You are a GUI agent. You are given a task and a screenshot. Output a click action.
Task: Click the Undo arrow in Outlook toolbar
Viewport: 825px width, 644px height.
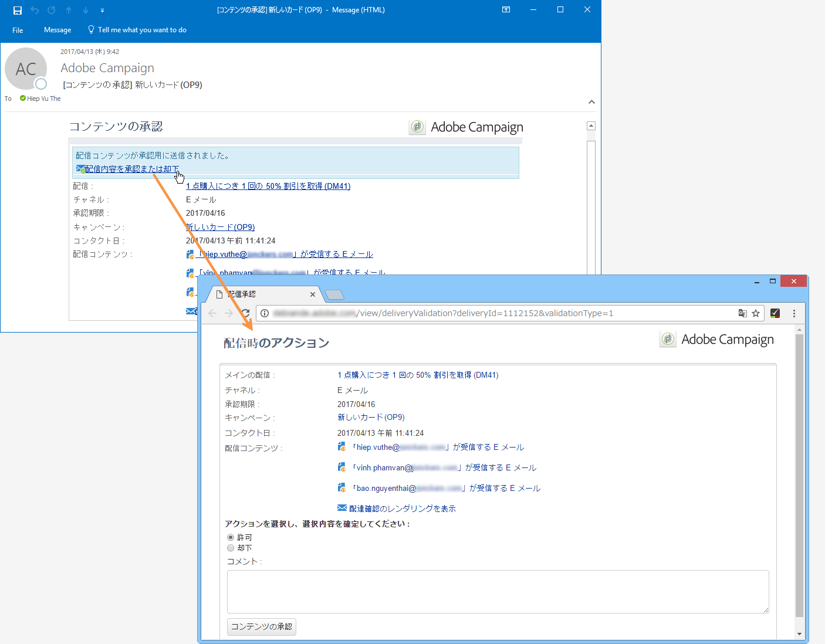click(x=35, y=10)
